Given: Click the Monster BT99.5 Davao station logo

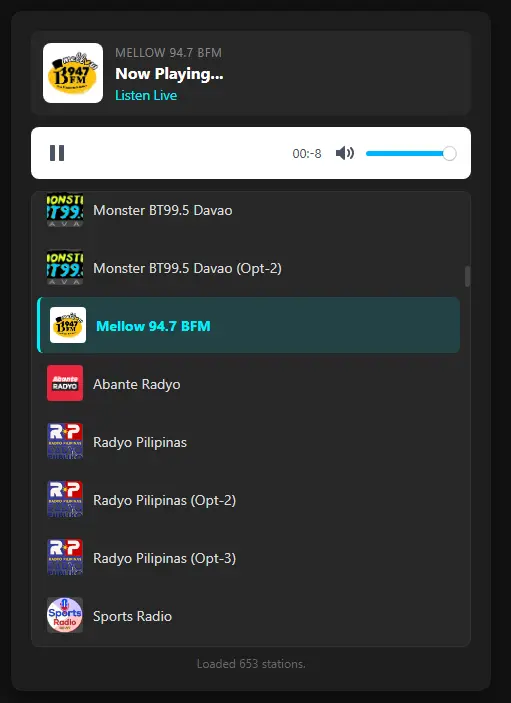Looking at the screenshot, I should click(x=65, y=210).
